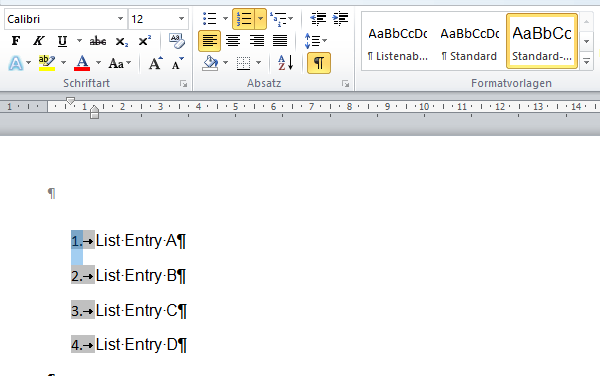The width and height of the screenshot is (600, 376).
Task: Toggle show paragraph marks ¶
Action: (319, 63)
